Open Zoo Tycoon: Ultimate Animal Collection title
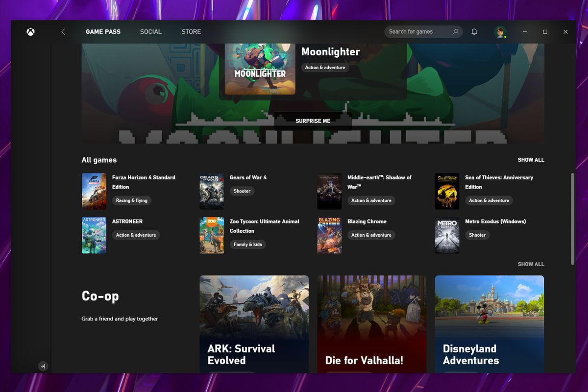 pos(265,226)
